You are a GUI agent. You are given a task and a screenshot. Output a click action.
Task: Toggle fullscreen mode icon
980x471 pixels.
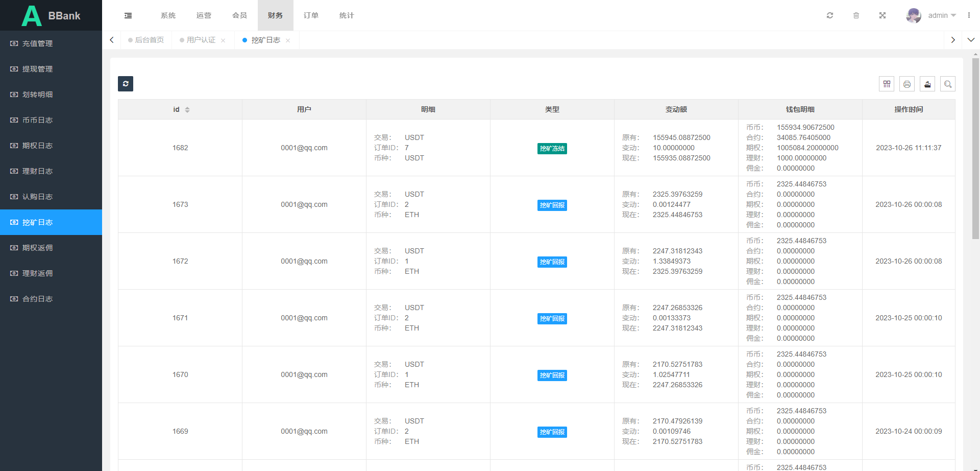(882, 15)
